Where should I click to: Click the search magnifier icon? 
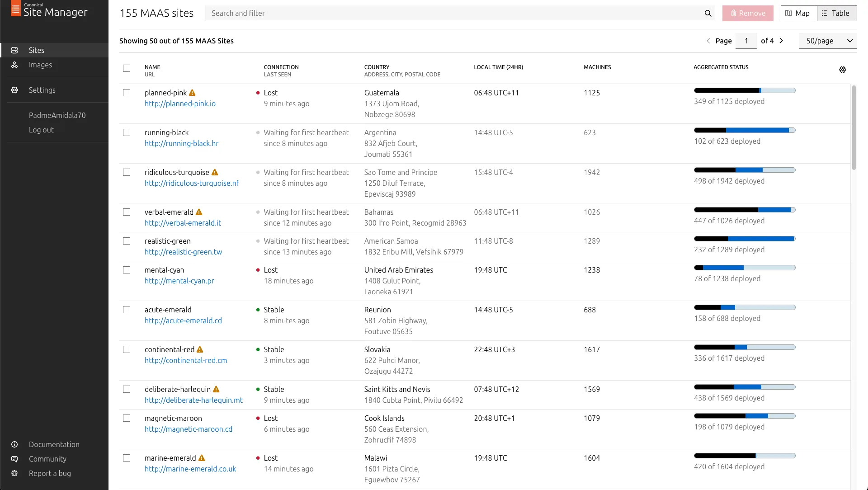coord(708,13)
